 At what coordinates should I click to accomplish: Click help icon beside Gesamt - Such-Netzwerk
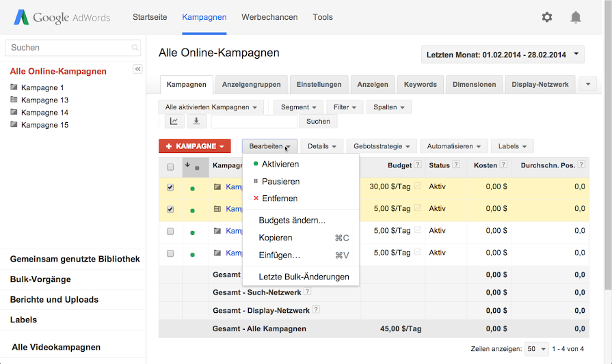click(x=307, y=292)
